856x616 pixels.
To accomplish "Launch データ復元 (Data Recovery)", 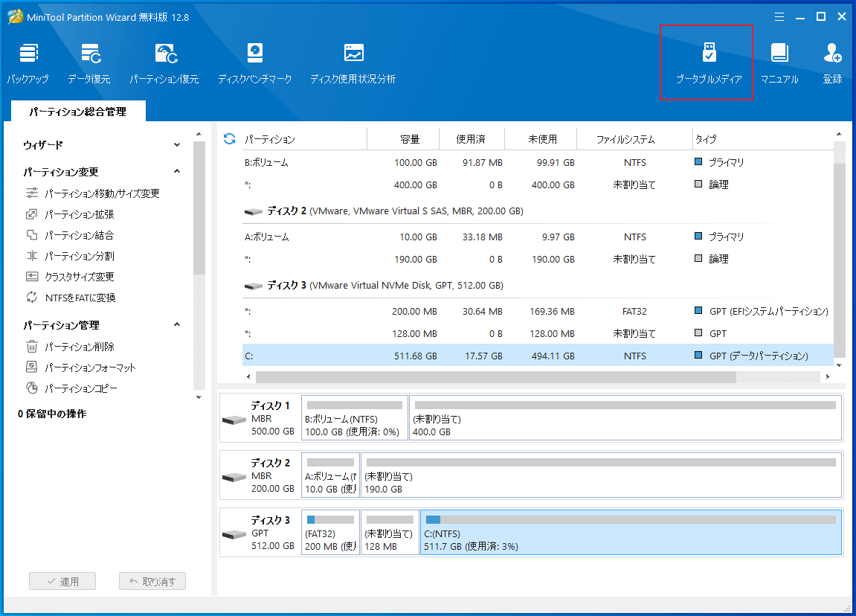I will click(89, 63).
